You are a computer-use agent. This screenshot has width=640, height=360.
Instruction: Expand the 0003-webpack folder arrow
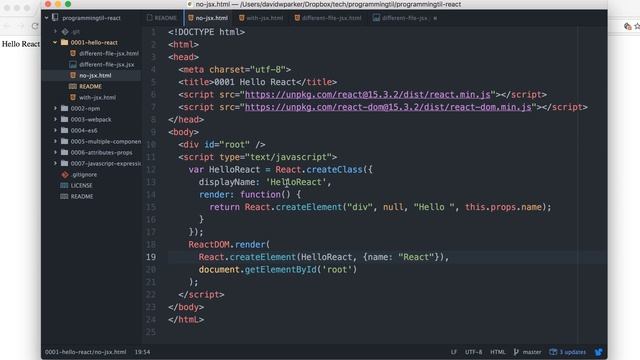point(55,119)
